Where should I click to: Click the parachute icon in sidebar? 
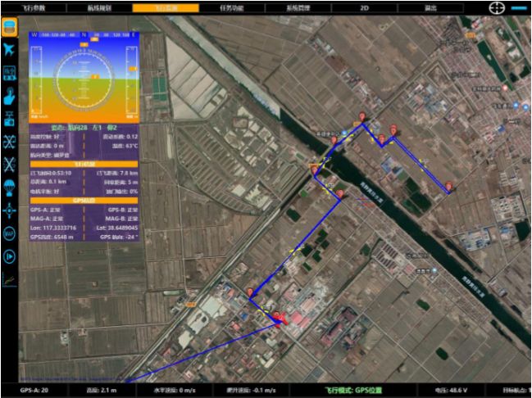tap(9, 187)
